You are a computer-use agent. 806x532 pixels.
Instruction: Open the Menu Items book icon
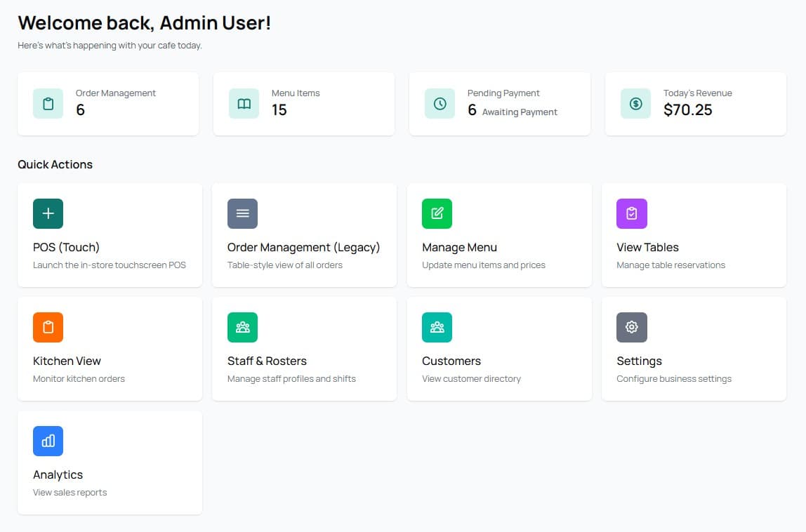click(242, 103)
